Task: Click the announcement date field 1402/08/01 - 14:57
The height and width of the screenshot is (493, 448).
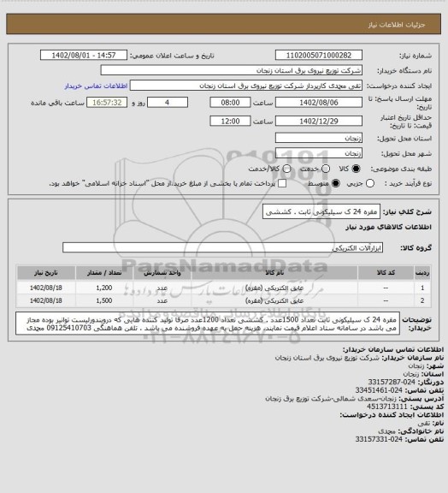Action: click(x=84, y=55)
